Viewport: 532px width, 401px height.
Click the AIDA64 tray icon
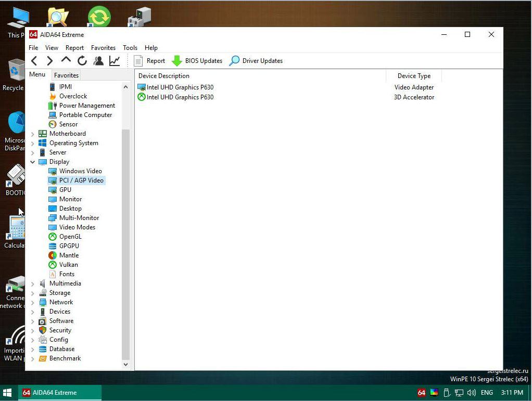[x=422, y=393]
